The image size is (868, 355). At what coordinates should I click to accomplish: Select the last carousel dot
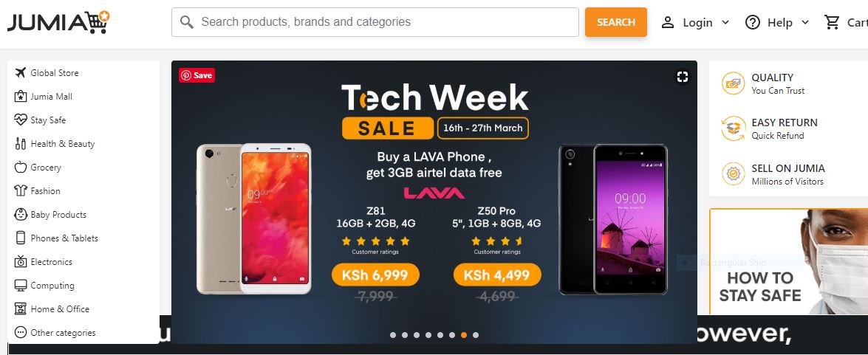(x=476, y=334)
